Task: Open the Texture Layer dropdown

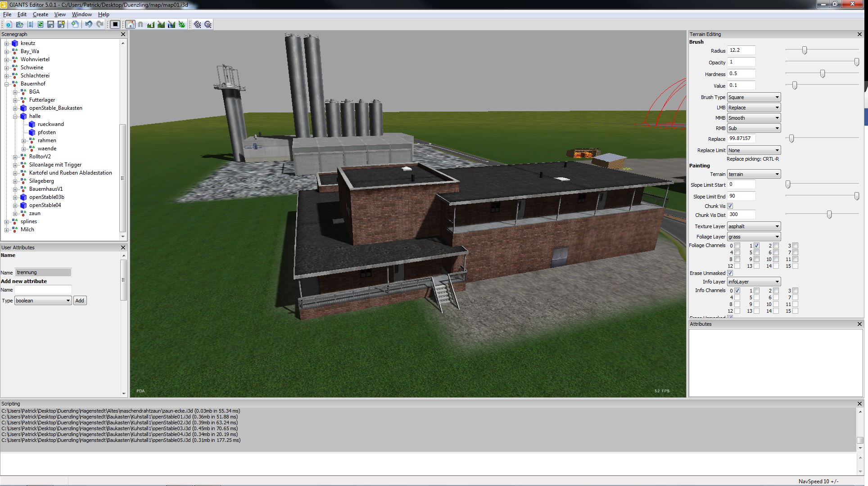Action: click(x=754, y=226)
